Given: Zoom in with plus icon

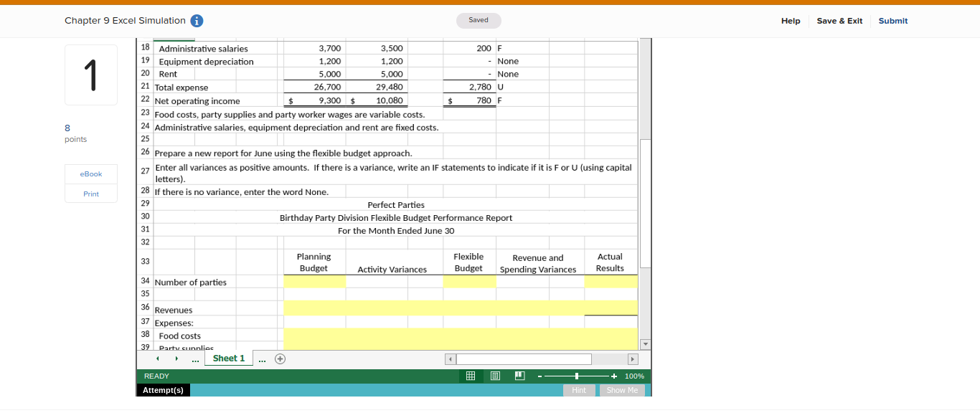Looking at the screenshot, I should point(615,376).
